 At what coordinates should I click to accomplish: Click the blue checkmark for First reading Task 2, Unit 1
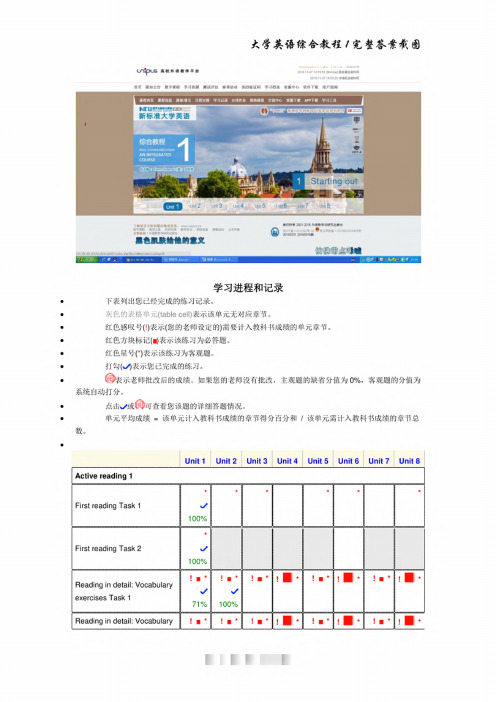204,548
